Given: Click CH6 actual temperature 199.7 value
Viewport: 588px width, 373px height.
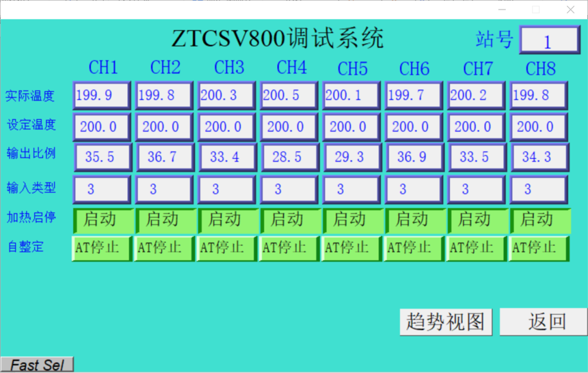Looking at the screenshot, I should point(414,95).
